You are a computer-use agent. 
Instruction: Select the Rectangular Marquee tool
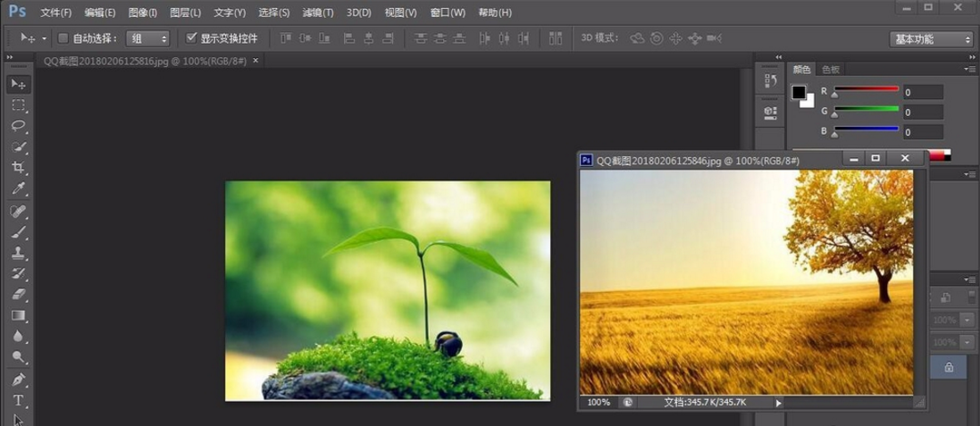pyautogui.click(x=18, y=105)
